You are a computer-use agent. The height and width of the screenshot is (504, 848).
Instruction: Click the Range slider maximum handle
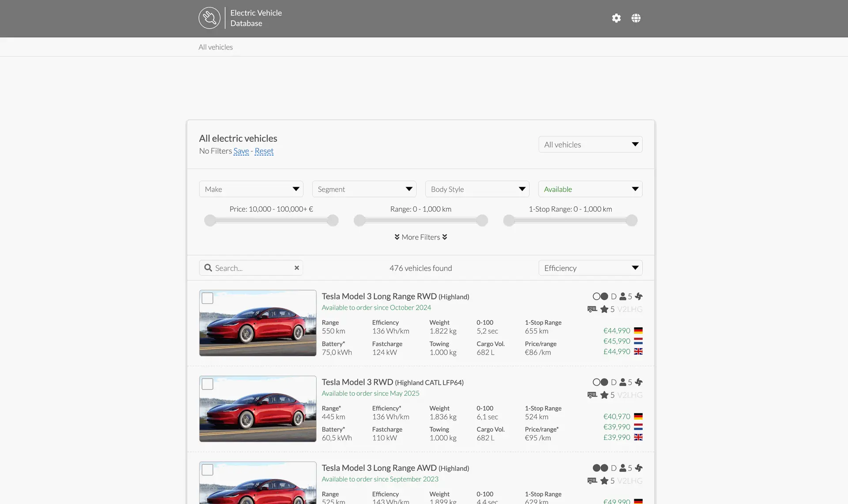[x=482, y=220]
